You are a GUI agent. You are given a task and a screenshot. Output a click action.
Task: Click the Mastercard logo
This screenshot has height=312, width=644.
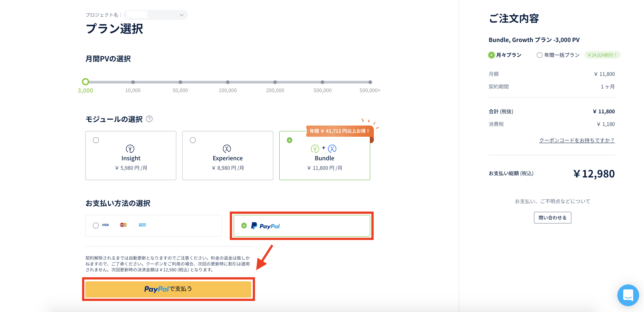(123, 225)
